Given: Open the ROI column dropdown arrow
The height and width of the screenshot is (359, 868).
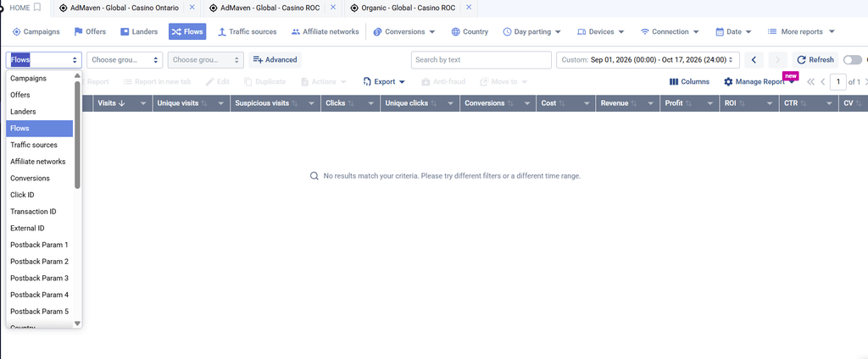Looking at the screenshot, I should click(x=770, y=103).
